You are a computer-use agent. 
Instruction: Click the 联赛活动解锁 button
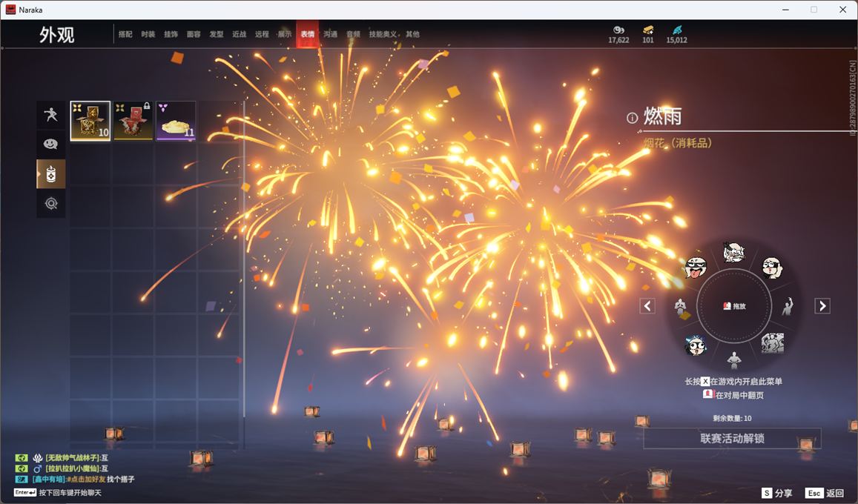pyautogui.click(x=732, y=438)
